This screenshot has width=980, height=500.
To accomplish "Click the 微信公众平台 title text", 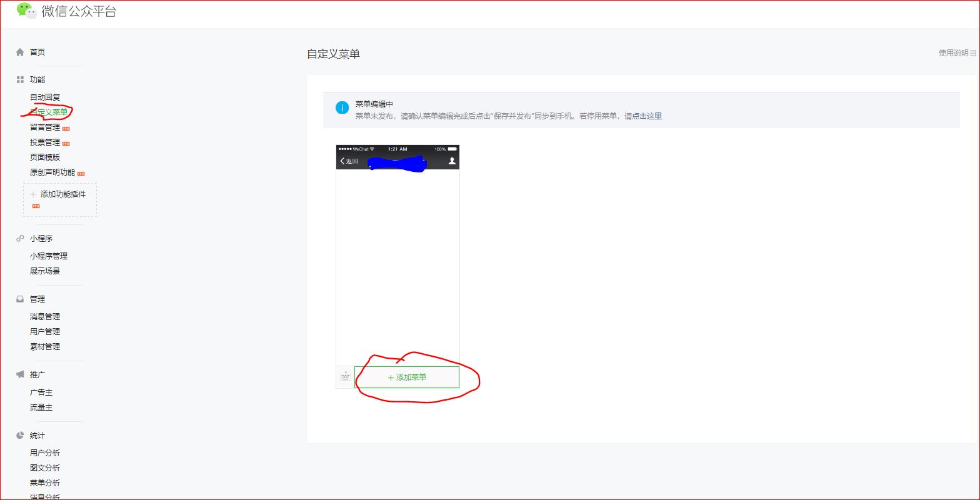I will point(79,11).
